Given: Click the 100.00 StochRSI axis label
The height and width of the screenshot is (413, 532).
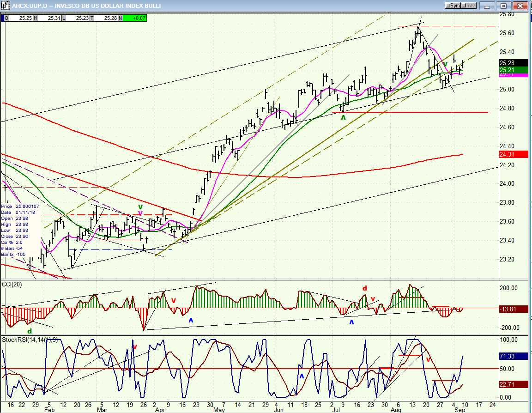Looking at the screenshot, I should pyautogui.click(x=509, y=340).
